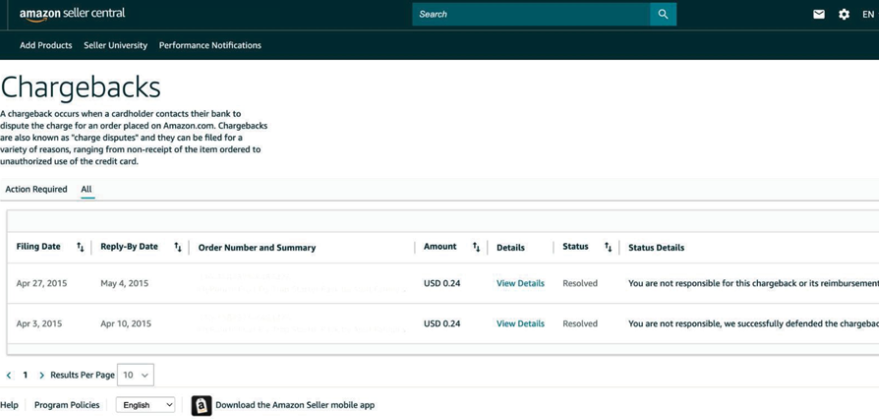Click the Chargebacks page heading
Viewport: 879px width, 419px height.
click(x=80, y=87)
